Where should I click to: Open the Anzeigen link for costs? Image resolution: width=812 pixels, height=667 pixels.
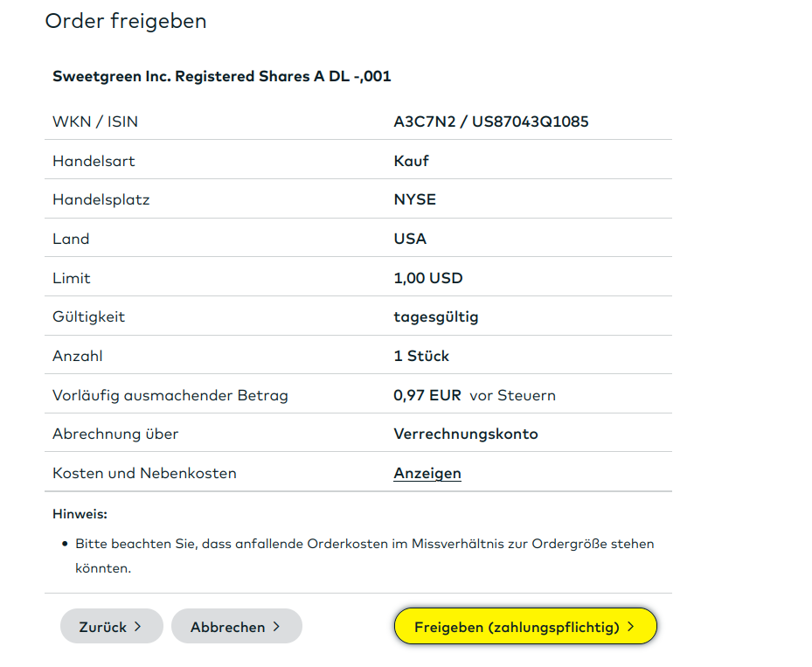[427, 473]
